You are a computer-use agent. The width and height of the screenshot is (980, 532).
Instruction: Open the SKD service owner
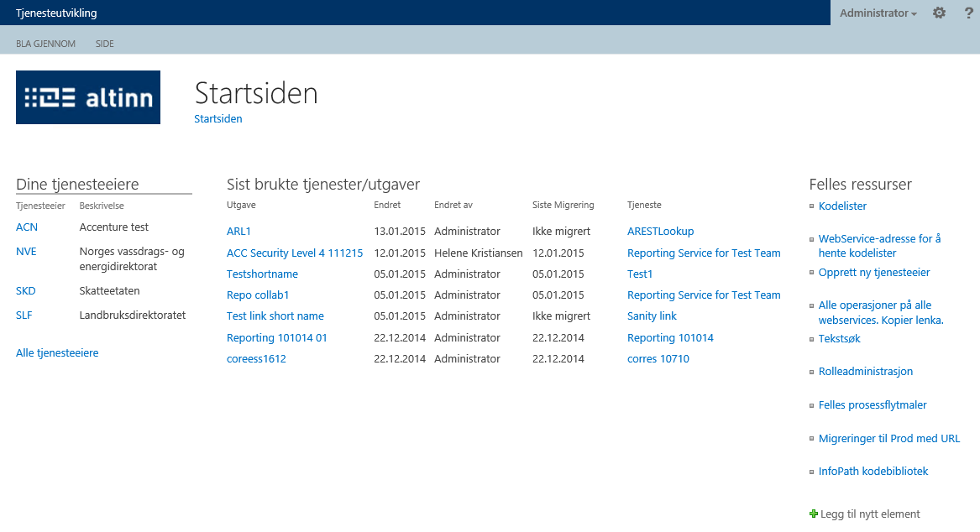pyautogui.click(x=26, y=291)
